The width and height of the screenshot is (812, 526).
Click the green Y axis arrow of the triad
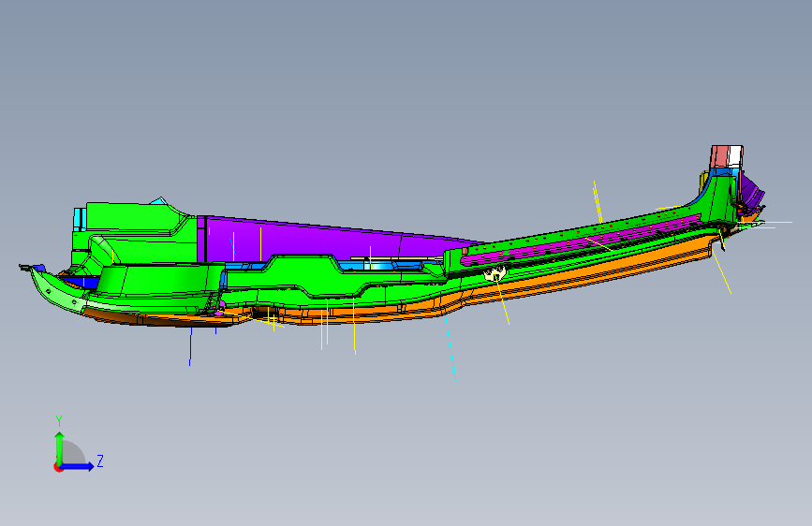tap(60, 447)
